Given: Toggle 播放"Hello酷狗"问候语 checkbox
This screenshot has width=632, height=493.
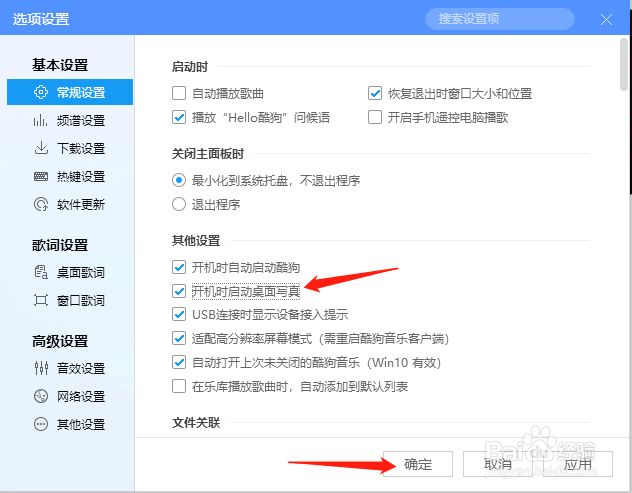Looking at the screenshot, I should coord(179,117).
